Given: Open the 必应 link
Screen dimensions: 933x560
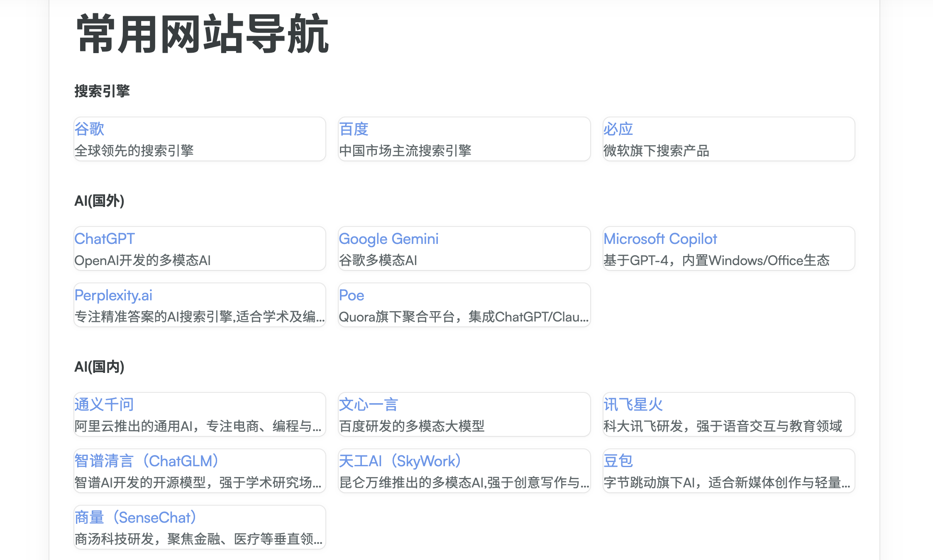Looking at the screenshot, I should coord(618,129).
